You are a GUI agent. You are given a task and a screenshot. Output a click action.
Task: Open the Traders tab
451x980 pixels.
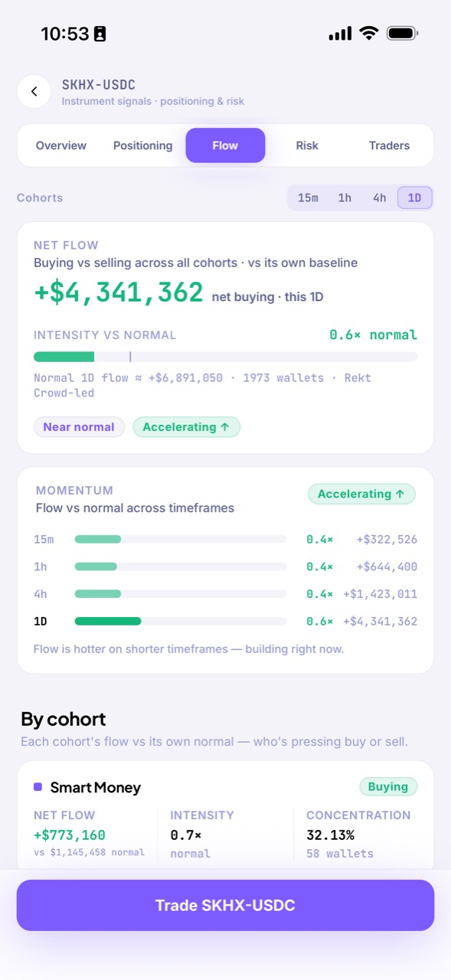389,145
